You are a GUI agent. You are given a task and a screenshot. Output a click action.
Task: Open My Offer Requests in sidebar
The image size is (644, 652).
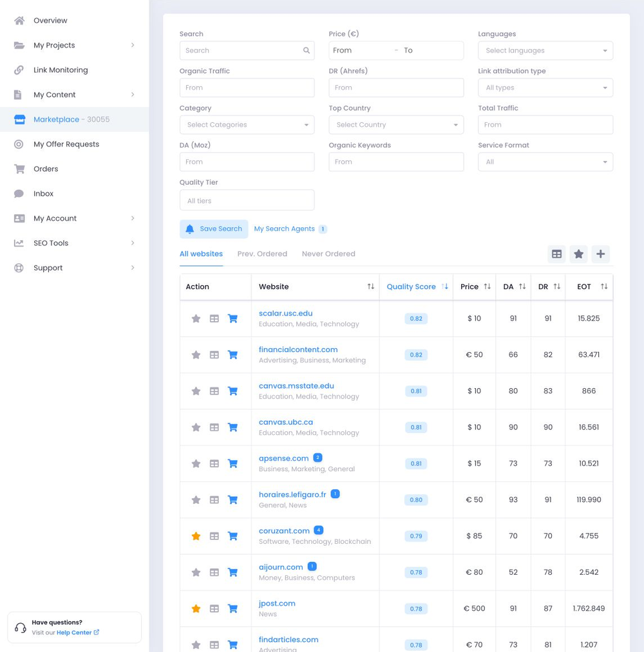[75, 144]
